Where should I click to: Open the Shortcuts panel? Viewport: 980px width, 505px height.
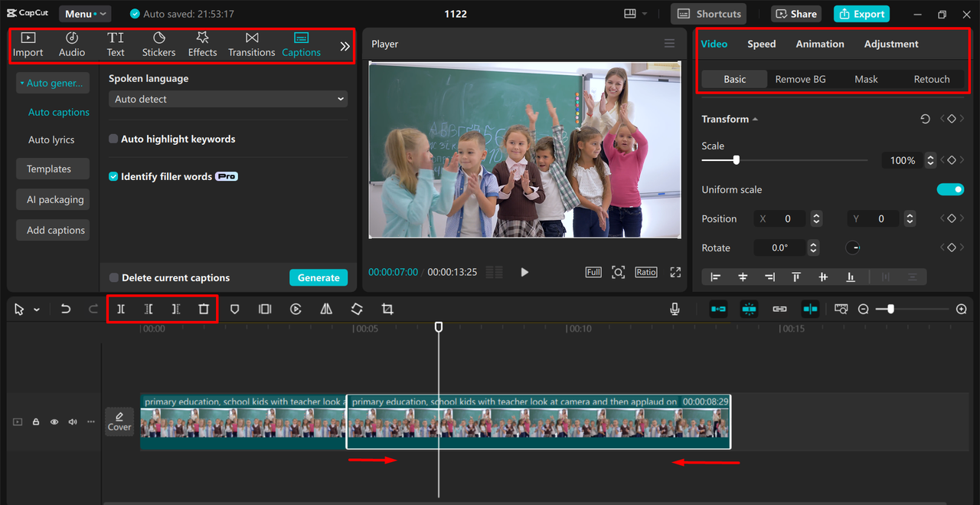[x=708, y=14]
